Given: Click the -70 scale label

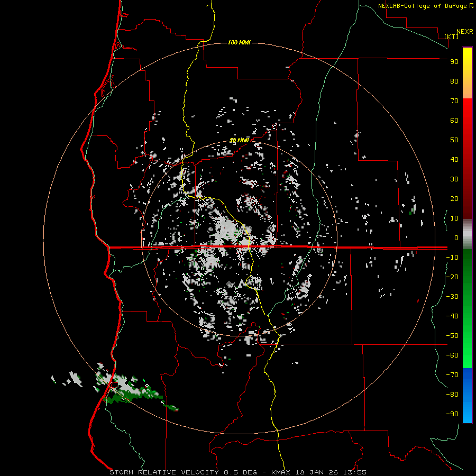Looking at the screenshot, I should tap(452, 374).
